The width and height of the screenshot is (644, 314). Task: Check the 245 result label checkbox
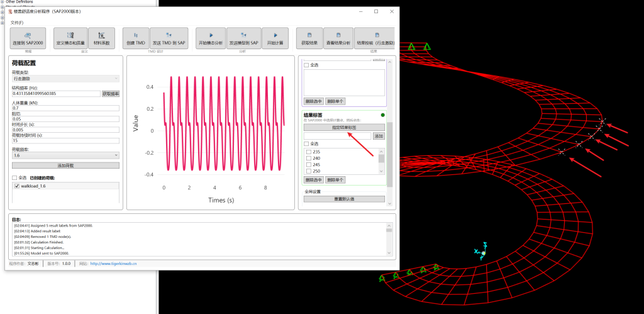[x=308, y=165]
